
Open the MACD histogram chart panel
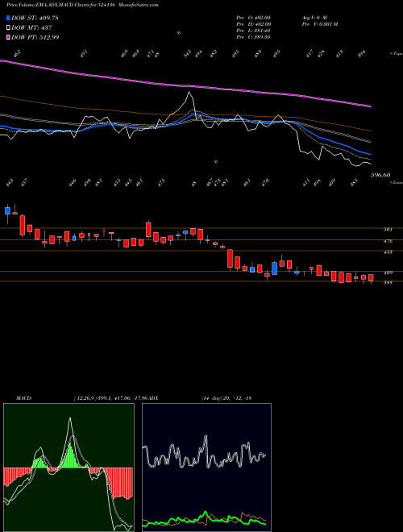[x=69, y=468]
